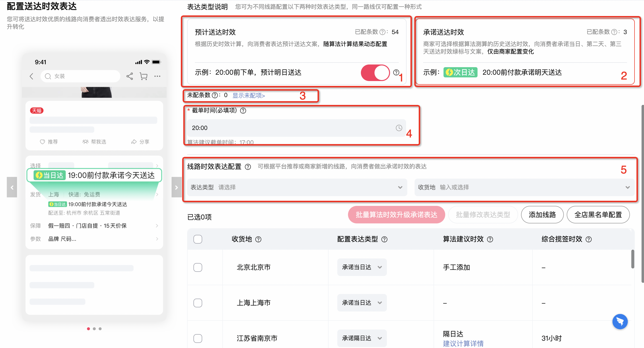Open the blue customer service chat icon
644x348 pixels.
(x=620, y=321)
